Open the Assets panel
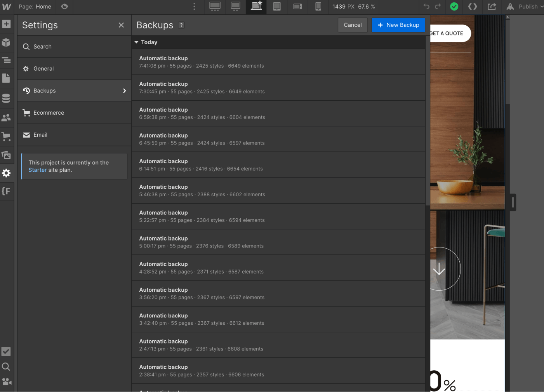 tap(6, 155)
